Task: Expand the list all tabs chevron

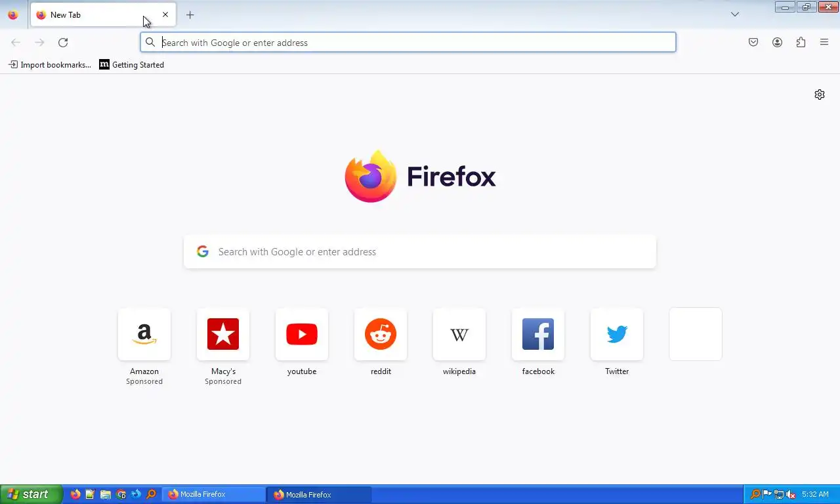Action: (735, 14)
